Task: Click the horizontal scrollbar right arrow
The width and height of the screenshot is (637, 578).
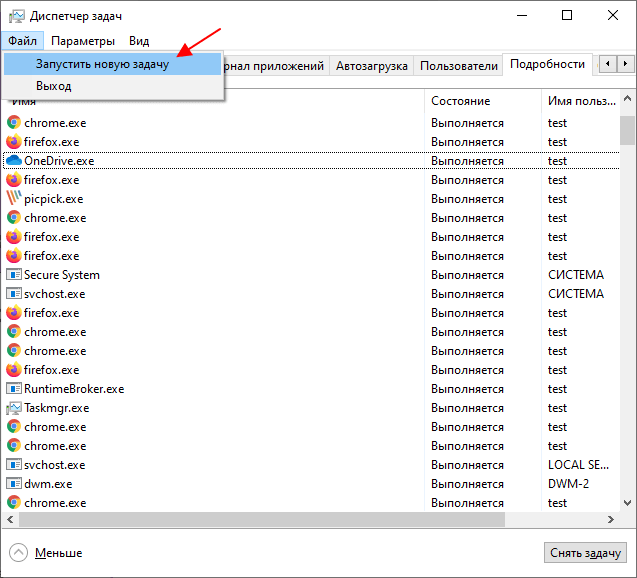Action: click(611, 520)
